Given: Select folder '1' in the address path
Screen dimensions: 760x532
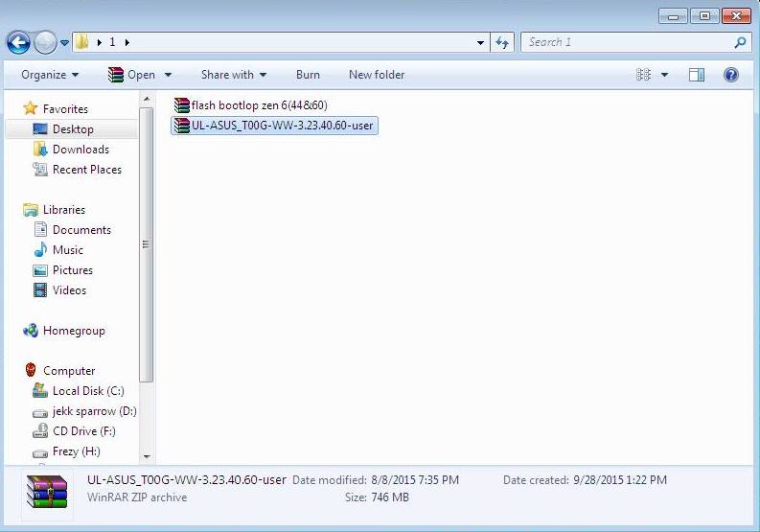Looking at the screenshot, I should 112,42.
